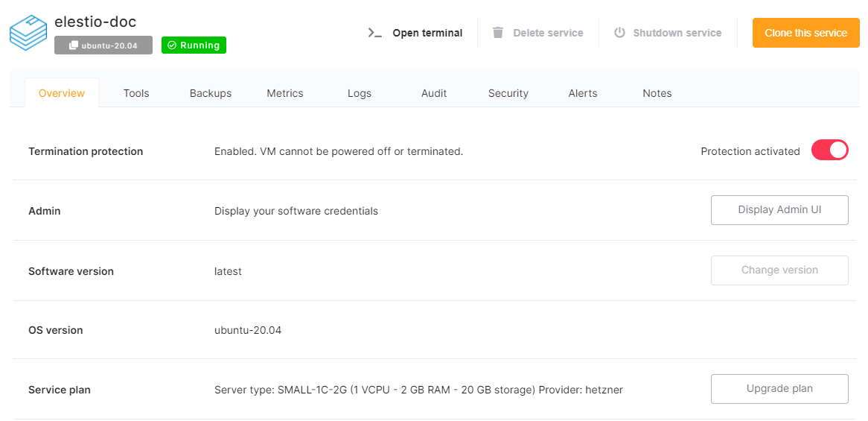View the Logs tab
The width and height of the screenshot is (868, 421).
(x=360, y=93)
